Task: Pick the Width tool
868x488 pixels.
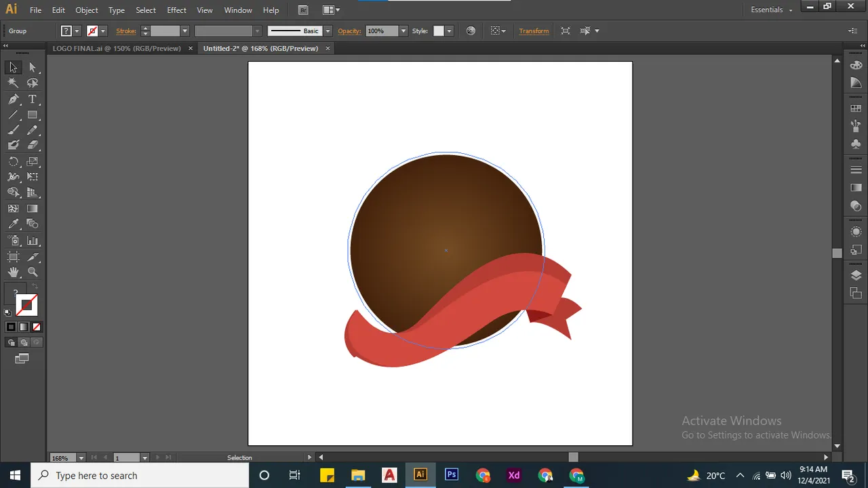Action: click(x=13, y=177)
